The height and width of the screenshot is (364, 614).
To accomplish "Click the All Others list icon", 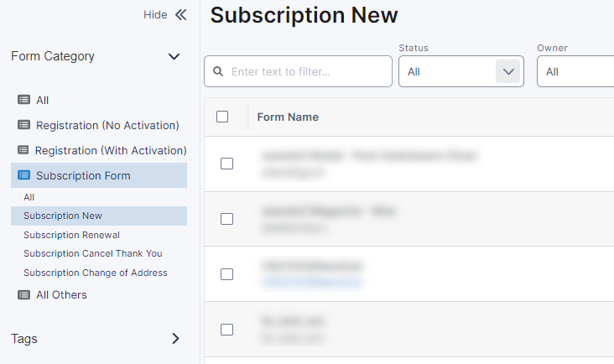I will pos(24,294).
